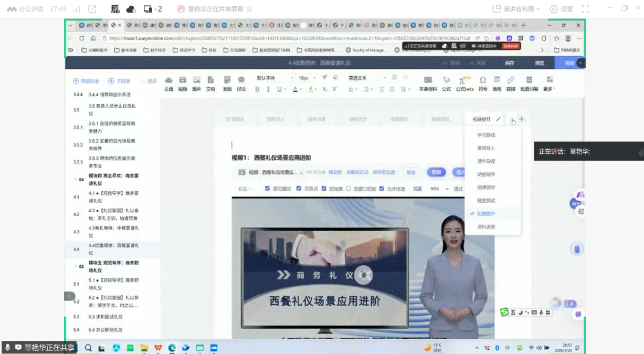Open the 云盘 cloud drive tool
The width and height of the screenshot is (644, 354).
(168, 84)
